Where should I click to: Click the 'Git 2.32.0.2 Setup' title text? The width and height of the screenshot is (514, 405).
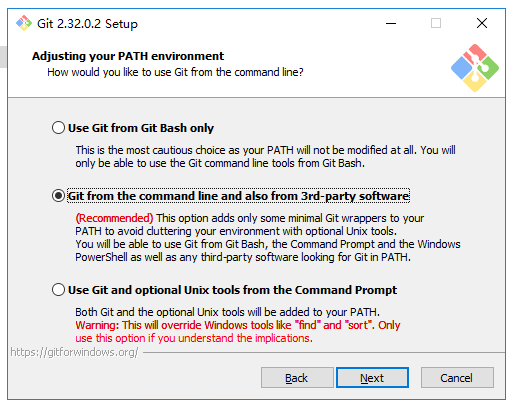87,24
